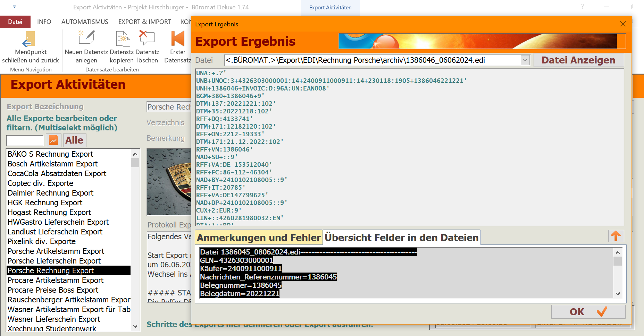Select Daimler Rechnung Export in the list
Screen dimensions: 644x336
(51, 193)
